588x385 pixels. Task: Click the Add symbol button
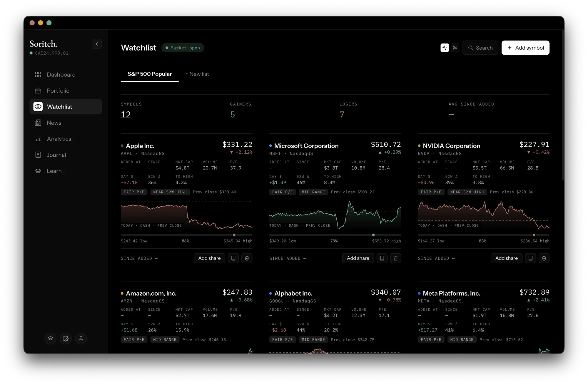[525, 48]
